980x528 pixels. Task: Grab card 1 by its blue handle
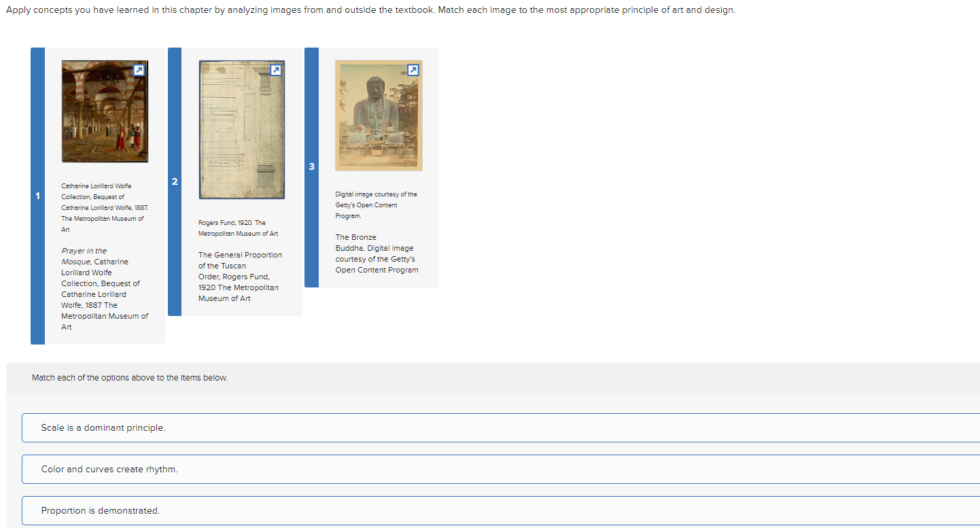click(38, 196)
